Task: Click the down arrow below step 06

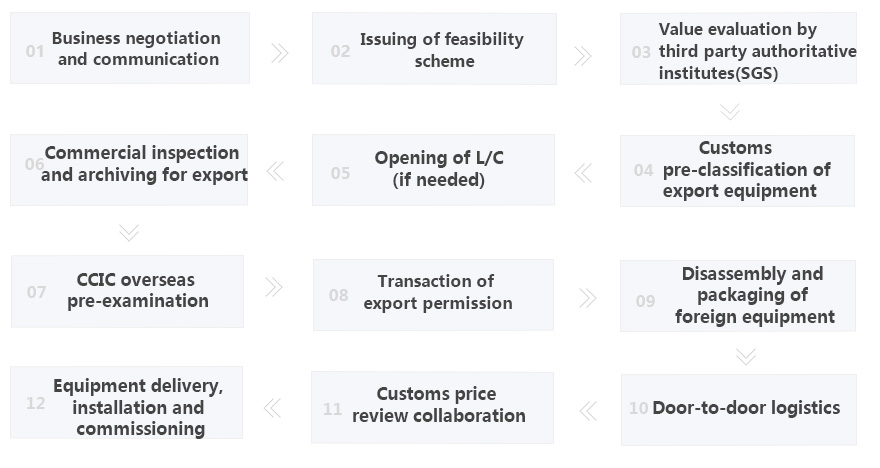Action: point(128,232)
